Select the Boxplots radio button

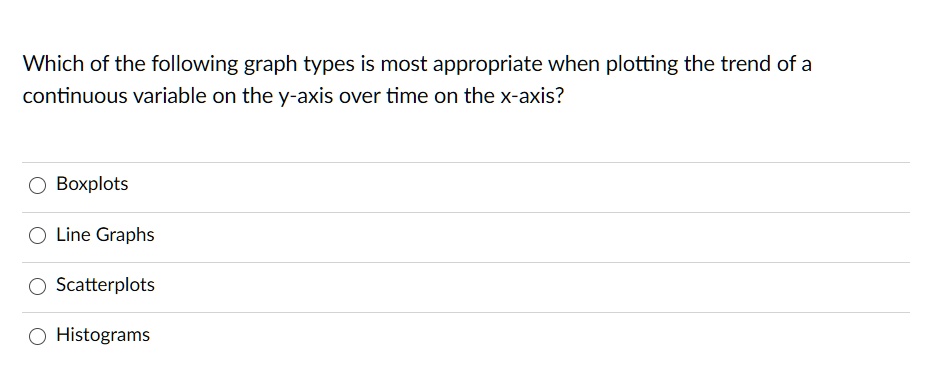click(x=37, y=186)
